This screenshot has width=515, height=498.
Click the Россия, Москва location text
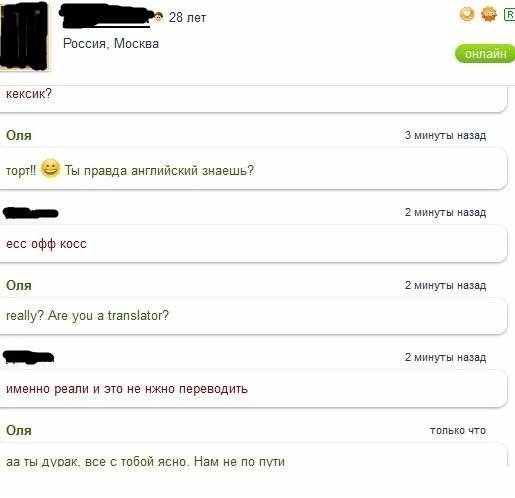pyautogui.click(x=111, y=44)
